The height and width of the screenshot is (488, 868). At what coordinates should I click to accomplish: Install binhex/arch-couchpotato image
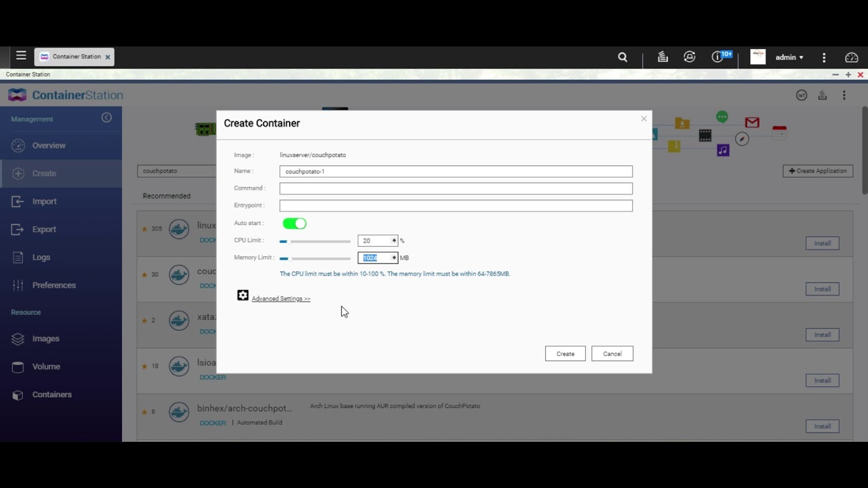tap(823, 426)
